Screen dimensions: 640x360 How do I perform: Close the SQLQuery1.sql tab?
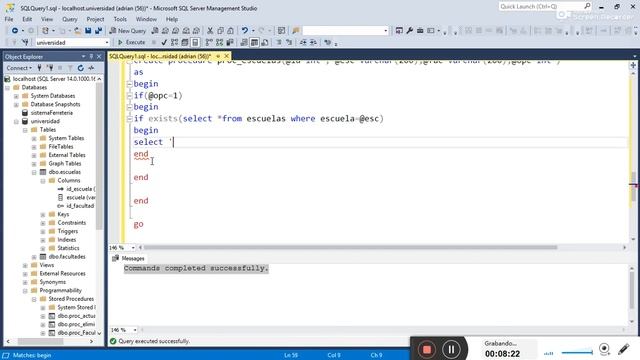click(x=227, y=56)
